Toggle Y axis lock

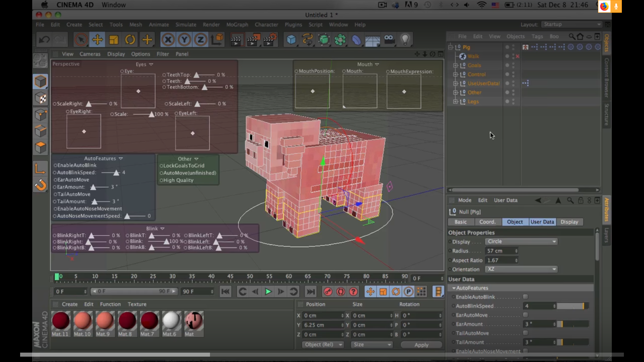pos(184,40)
